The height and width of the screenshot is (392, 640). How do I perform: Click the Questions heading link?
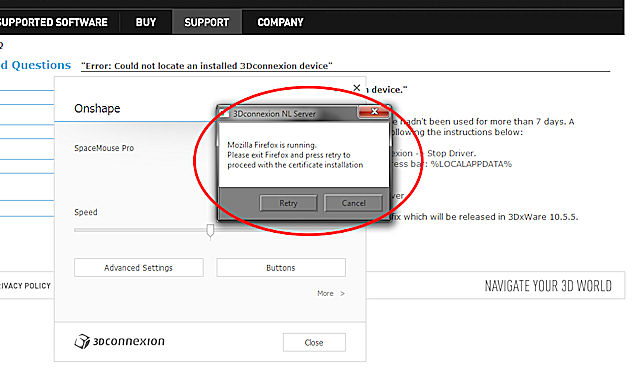pyautogui.click(x=36, y=65)
